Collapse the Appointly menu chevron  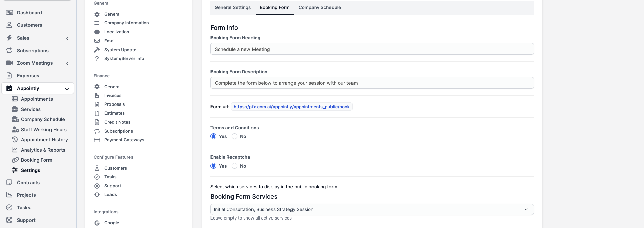tap(67, 89)
